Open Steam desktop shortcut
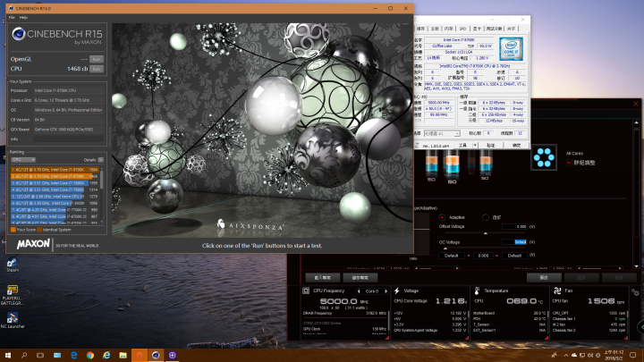The image size is (644, 362). 13,265
